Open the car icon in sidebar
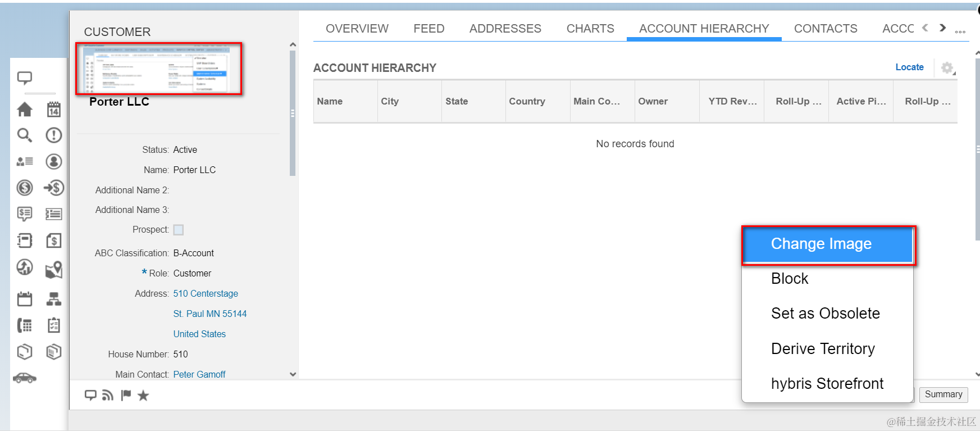This screenshot has width=980, height=431. coord(25,378)
